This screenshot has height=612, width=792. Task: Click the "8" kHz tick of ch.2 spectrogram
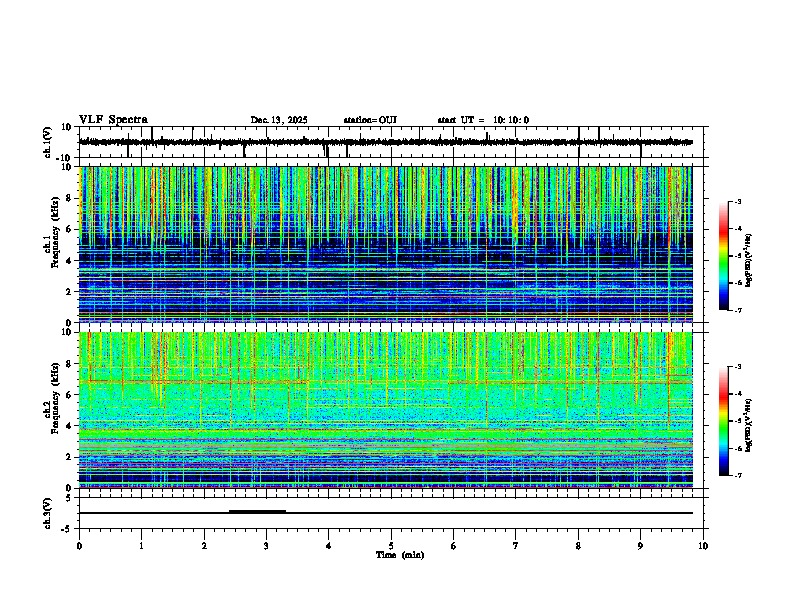(71, 364)
